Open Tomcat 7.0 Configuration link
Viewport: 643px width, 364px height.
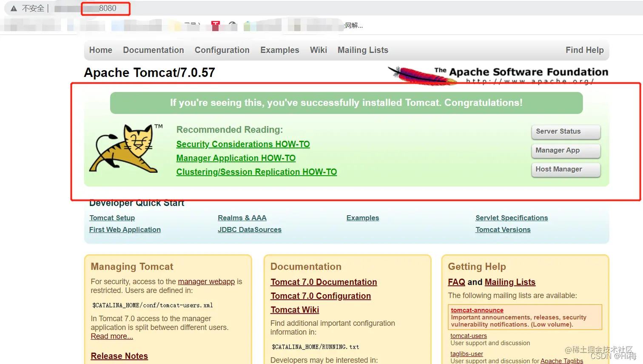coord(321,296)
